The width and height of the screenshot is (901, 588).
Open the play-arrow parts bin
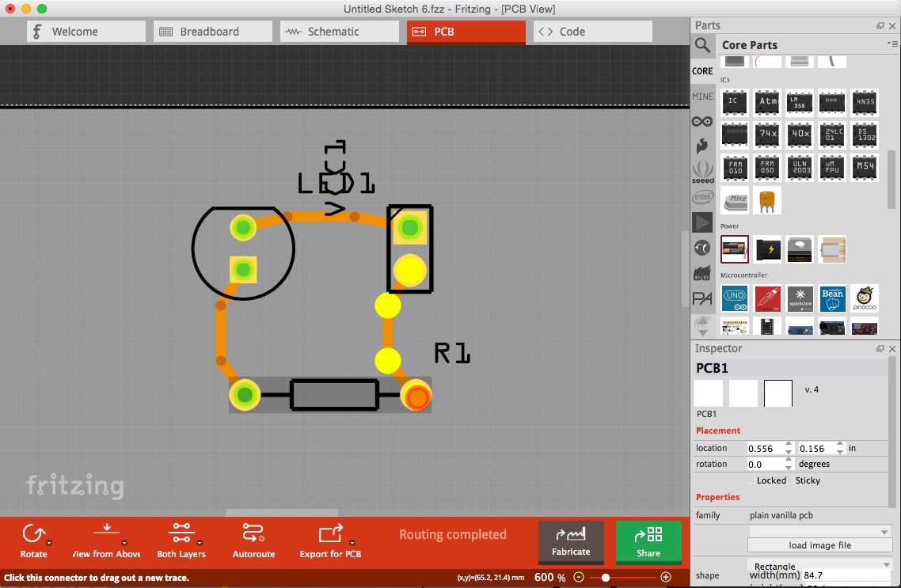click(x=702, y=222)
